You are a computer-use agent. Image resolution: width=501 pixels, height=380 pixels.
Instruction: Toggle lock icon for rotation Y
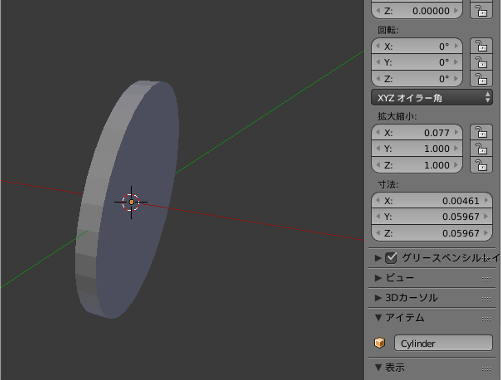pos(481,62)
